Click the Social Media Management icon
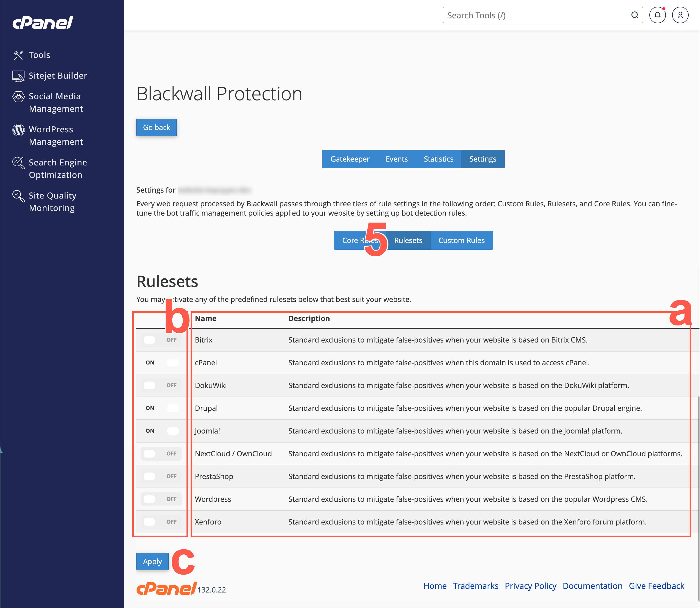The height and width of the screenshot is (608, 700). [18, 97]
